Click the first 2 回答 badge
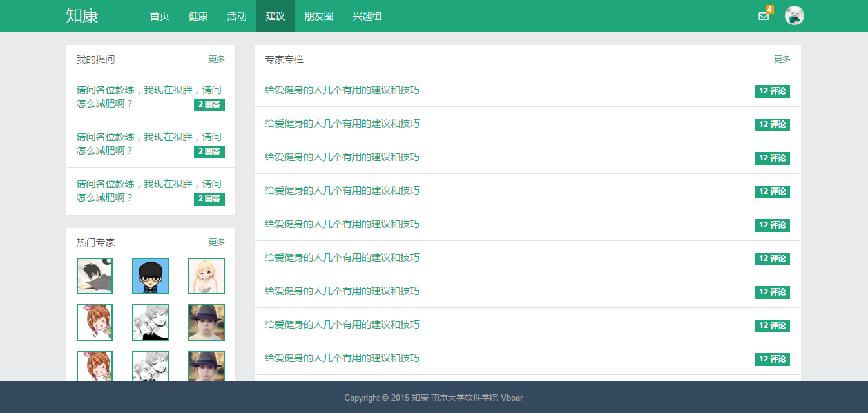 (x=209, y=105)
